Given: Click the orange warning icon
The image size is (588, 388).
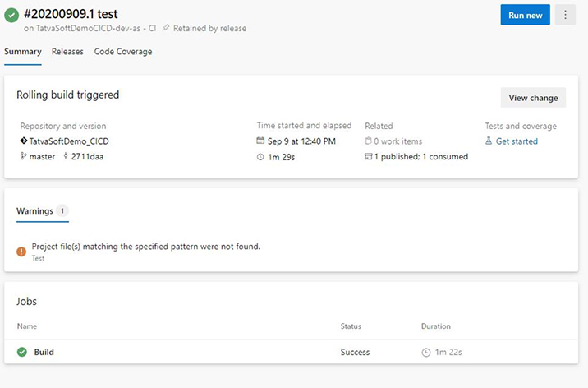Looking at the screenshot, I should pos(21,251).
